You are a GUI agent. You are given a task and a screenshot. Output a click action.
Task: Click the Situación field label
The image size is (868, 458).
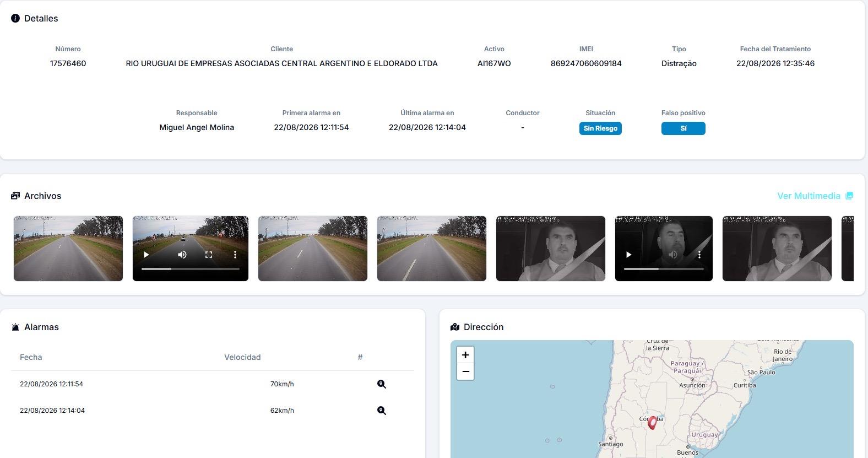[x=600, y=113]
